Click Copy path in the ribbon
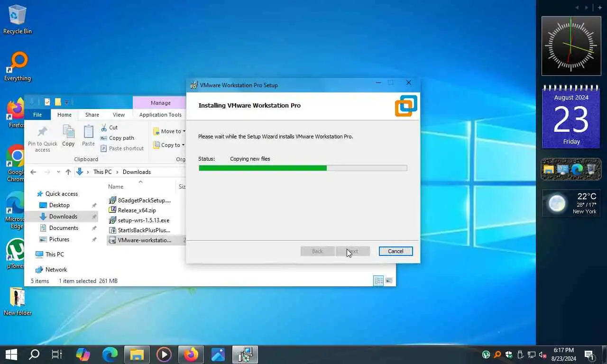This screenshot has width=607, height=364. tap(117, 138)
